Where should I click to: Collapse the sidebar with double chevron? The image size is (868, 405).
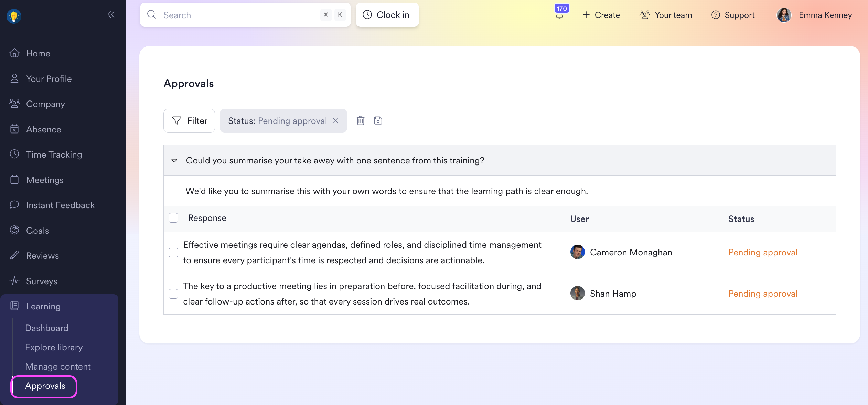pyautogui.click(x=111, y=14)
